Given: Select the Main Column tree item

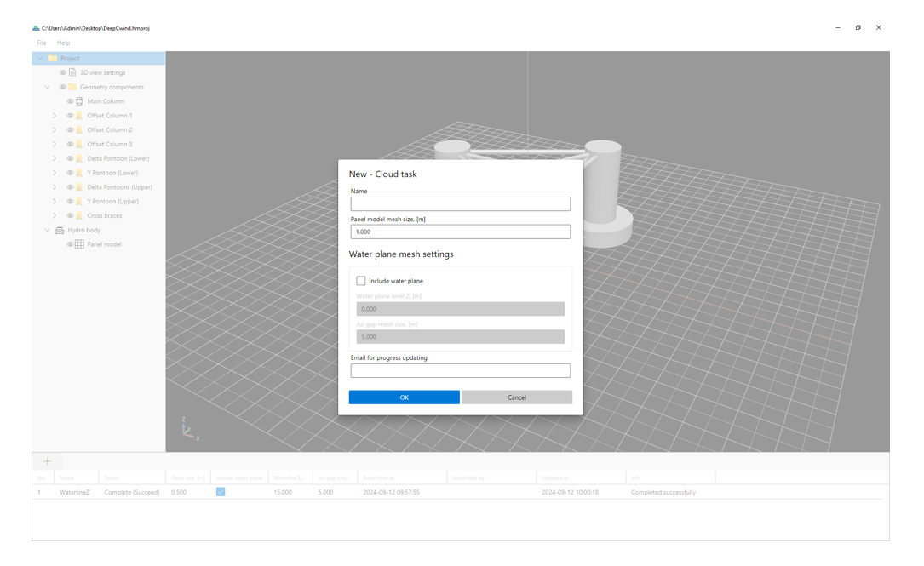Looking at the screenshot, I should (106, 101).
